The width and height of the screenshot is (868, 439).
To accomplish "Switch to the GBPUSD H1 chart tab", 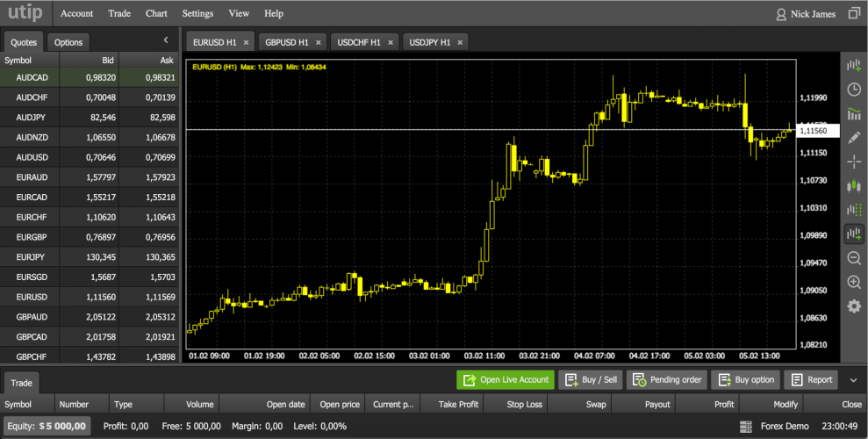I will (x=286, y=42).
